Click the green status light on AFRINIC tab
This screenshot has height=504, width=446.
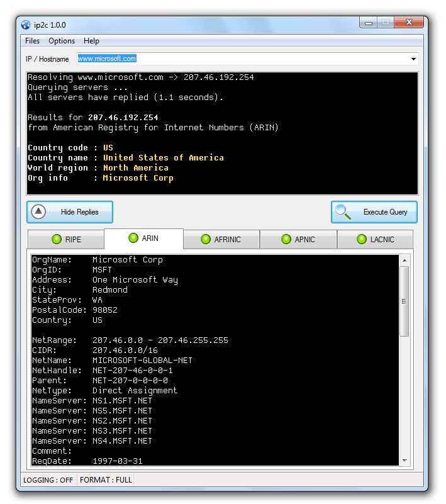206,239
